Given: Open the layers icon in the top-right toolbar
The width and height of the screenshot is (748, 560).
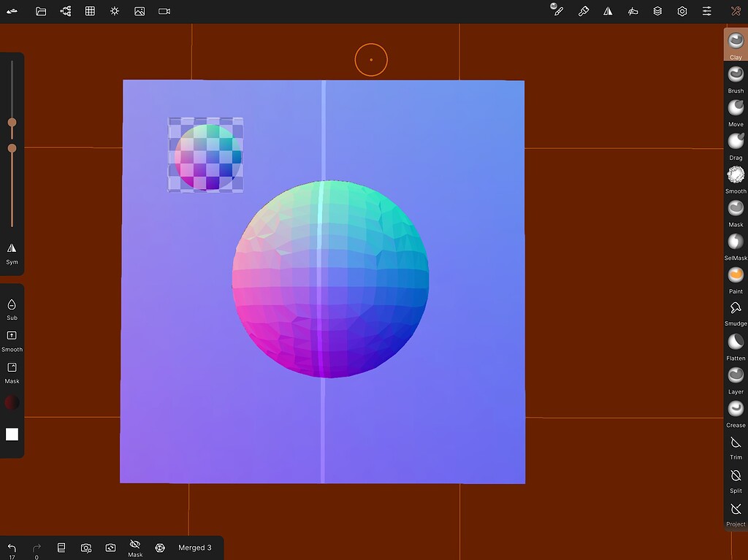Looking at the screenshot, I should pos(657,11).
